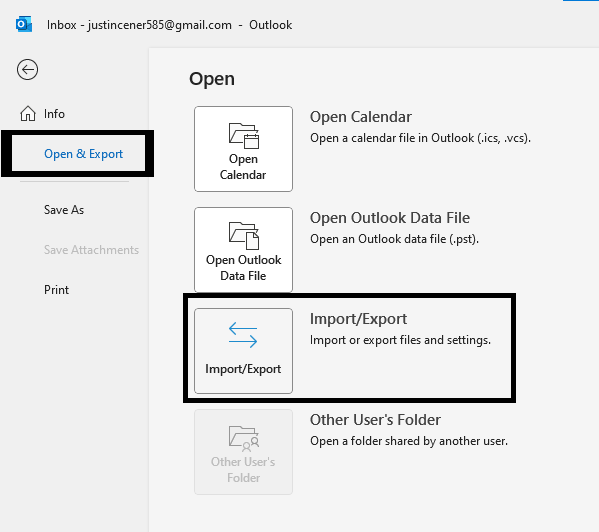Click the disabled Other User's Folder button
The width and height of the screenshot is (599, 532).
coord(243,452)
